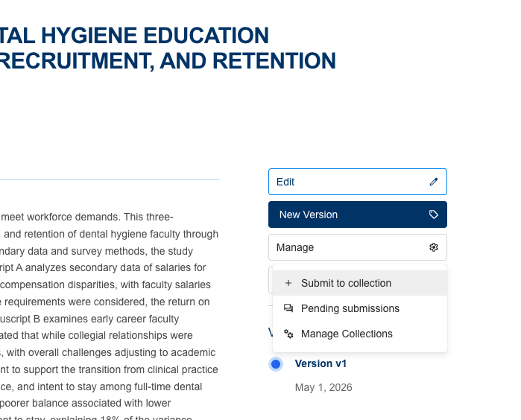Image resolution: width=521 pixels, height=420 pixels.
Task: Click the comments icon beside Pending submissions
Action: 288,308
